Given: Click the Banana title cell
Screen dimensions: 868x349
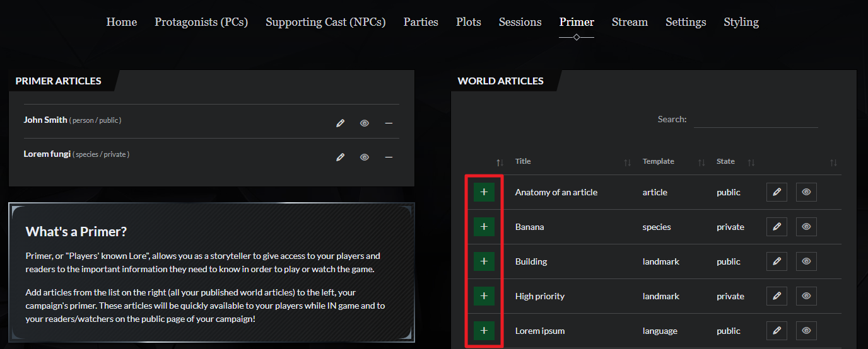Looking at the screenshot, I should pos(530,227).
